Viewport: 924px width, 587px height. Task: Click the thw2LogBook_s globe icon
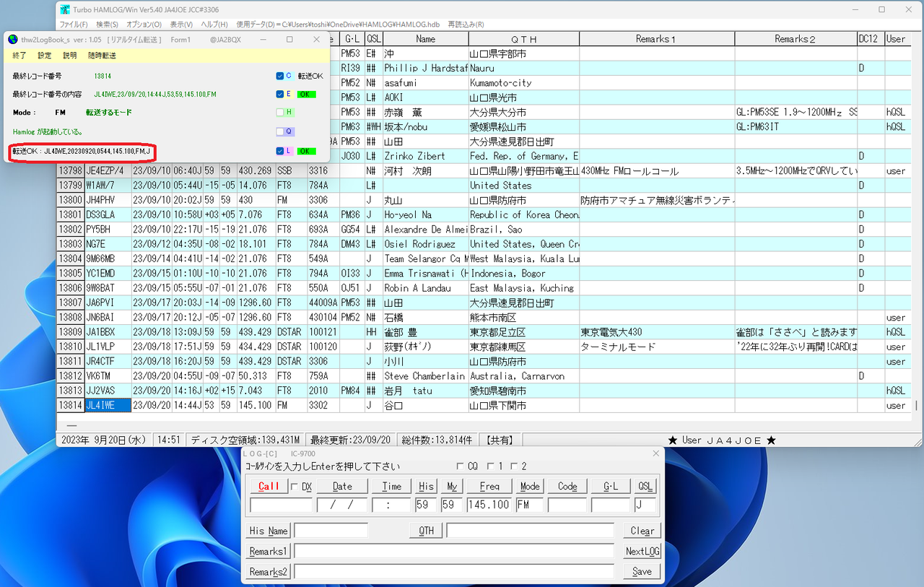coord(13,40)
